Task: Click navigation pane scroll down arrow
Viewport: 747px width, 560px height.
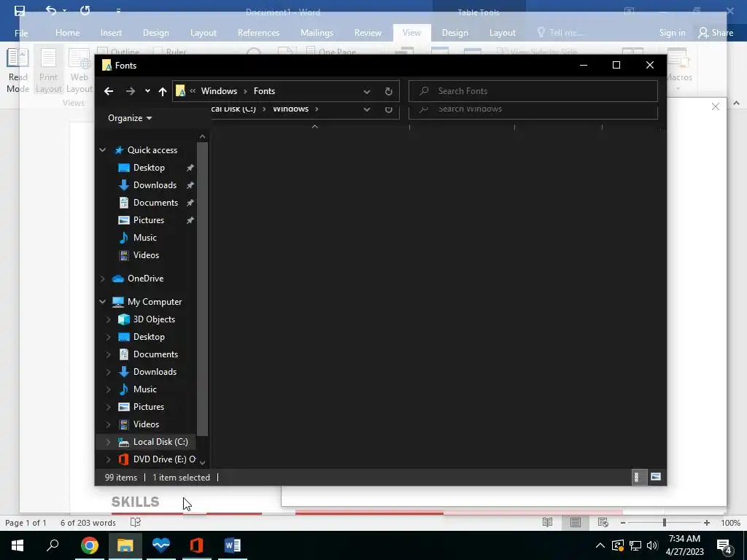Action: (x=203, y=462)
